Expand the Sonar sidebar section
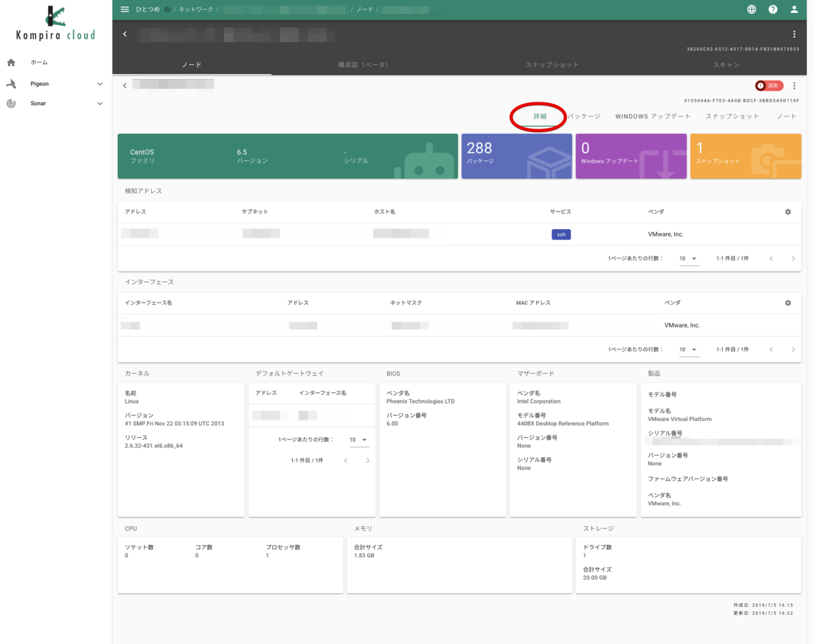Image resolution: width=813 pixels, height=644 pixels. (100, 104)
